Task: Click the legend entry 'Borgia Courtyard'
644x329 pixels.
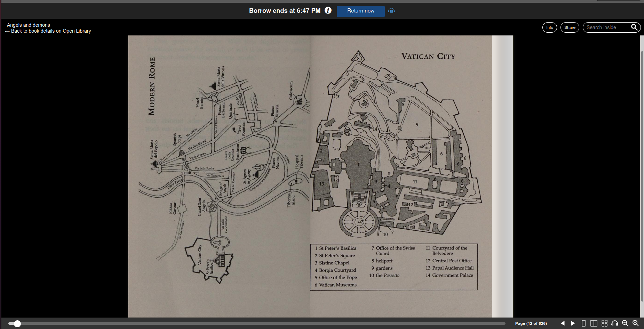Action: pos(337,270)
